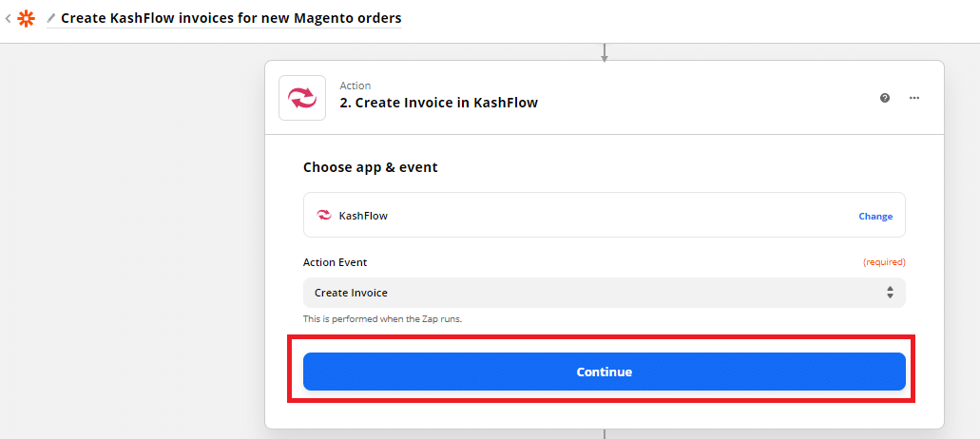Click the connector arrow above the action step
The width and height of the screenshot is (980, 439).
coord(604,53)
